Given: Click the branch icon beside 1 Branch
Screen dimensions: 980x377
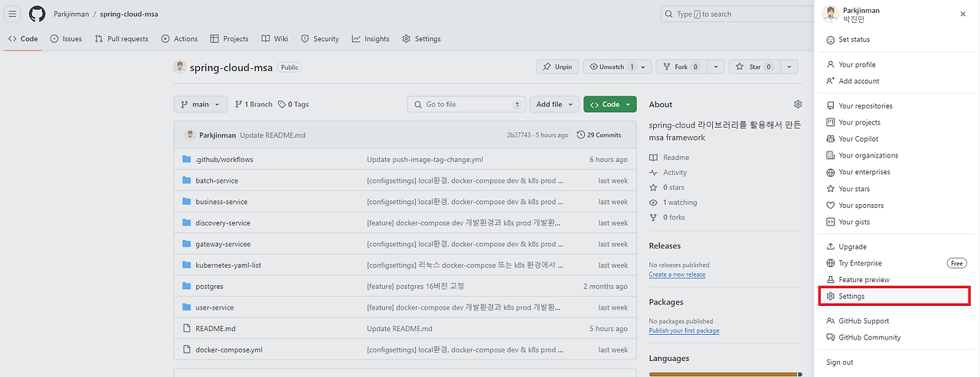Looking at the screenshot, I should click(239, 104).
